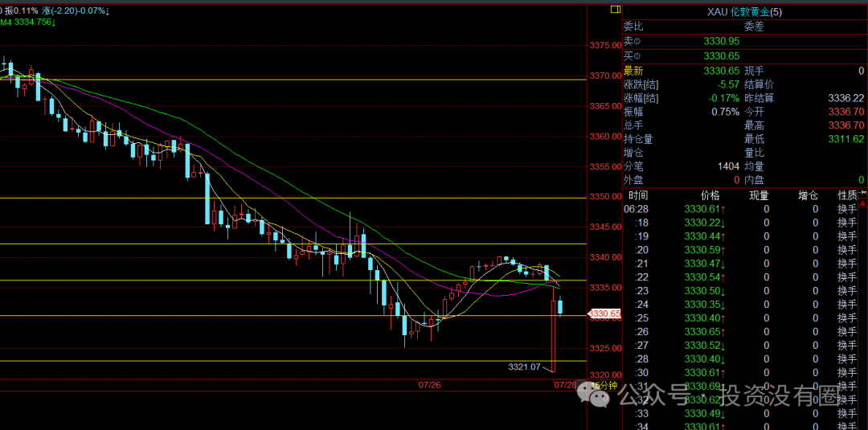This screenshot has height=430, width=868.
Task: Click the 内盘 label
Action: tap(754, 180)
